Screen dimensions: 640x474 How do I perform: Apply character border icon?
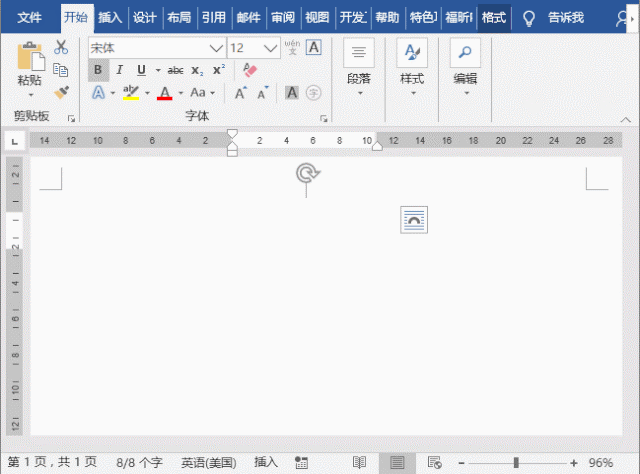313,47
